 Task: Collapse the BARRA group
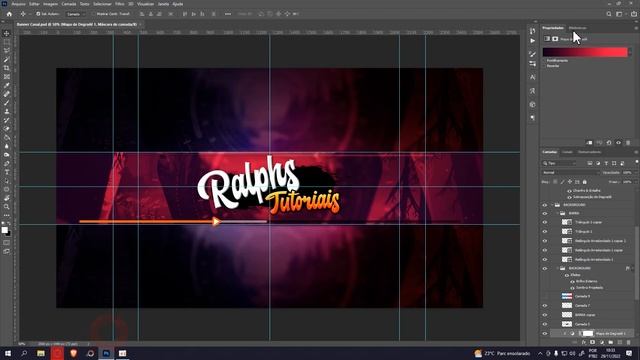point(558,213)
